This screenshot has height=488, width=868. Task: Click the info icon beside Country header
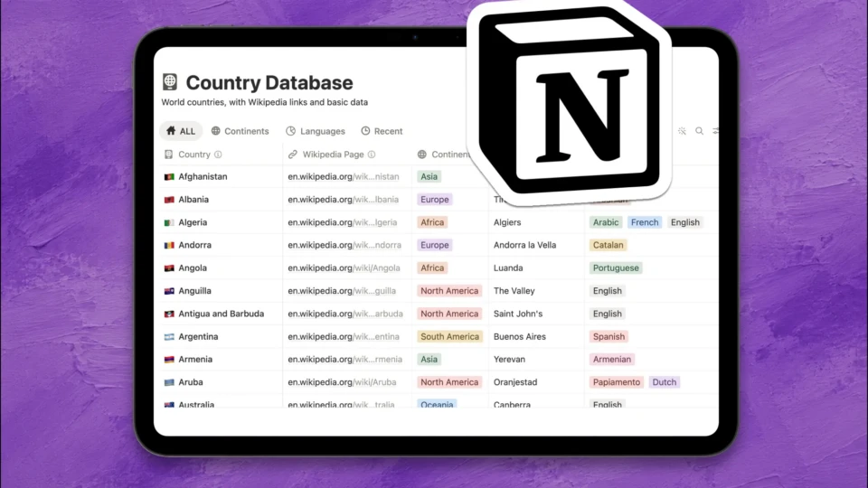pos(218,155)
